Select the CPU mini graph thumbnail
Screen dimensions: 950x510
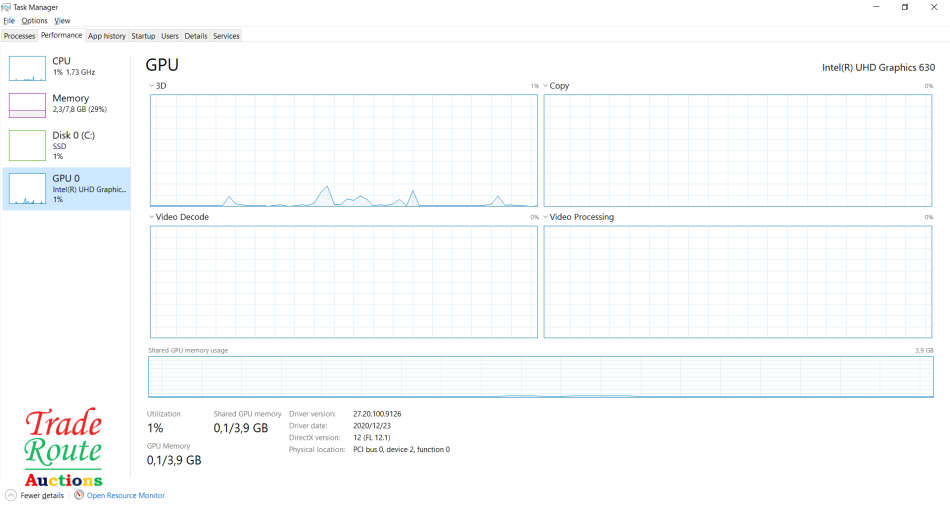(27, 68)
